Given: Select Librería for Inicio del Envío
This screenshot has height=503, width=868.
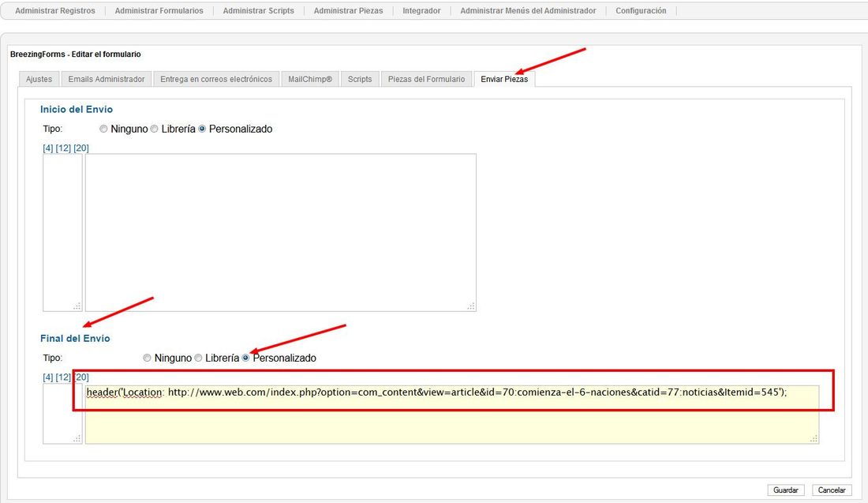Looking at the screenshot, I should click(x=155, y=129).
